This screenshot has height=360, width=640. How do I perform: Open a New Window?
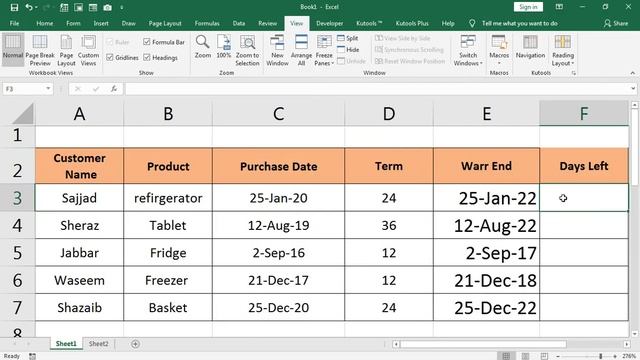point(277,50)
